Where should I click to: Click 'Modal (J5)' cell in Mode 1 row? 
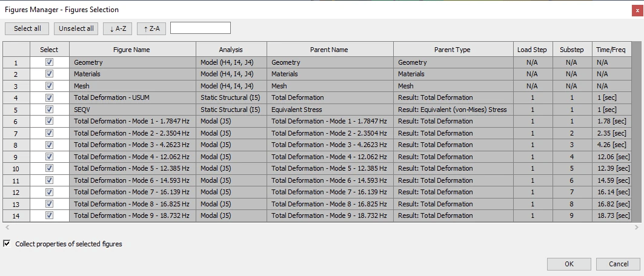coord(231,121)
